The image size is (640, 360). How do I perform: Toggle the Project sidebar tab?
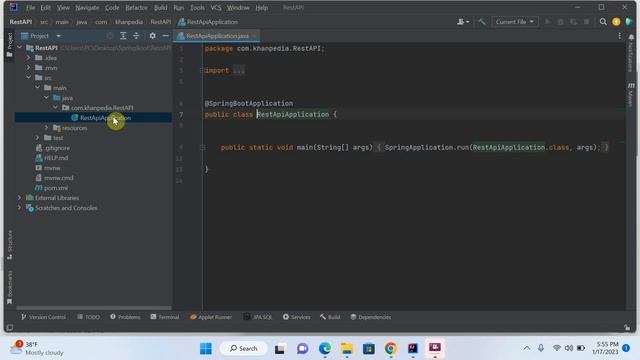(10, 45)
